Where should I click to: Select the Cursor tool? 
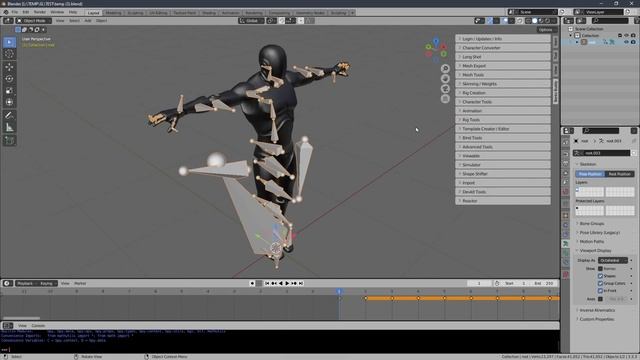tap(9, 54)
